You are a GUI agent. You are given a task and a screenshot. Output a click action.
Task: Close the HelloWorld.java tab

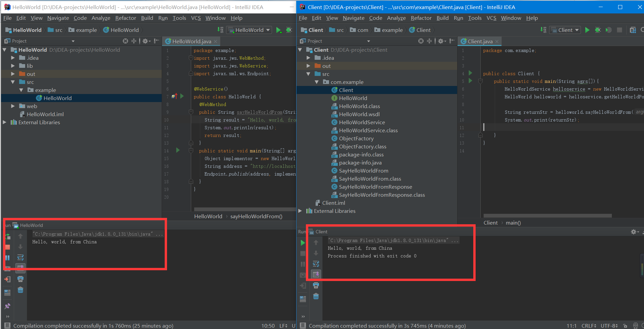215,41
